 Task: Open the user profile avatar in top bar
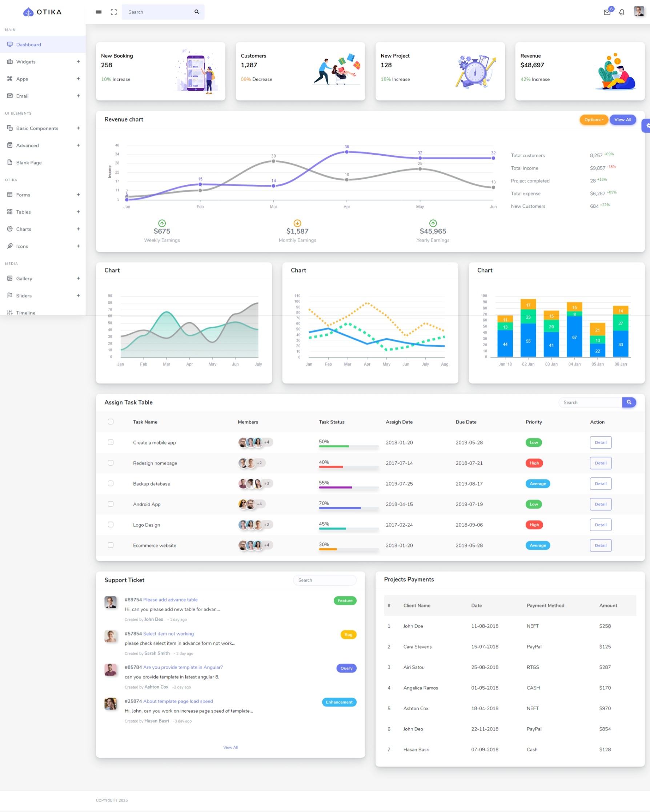click(639, 11)
